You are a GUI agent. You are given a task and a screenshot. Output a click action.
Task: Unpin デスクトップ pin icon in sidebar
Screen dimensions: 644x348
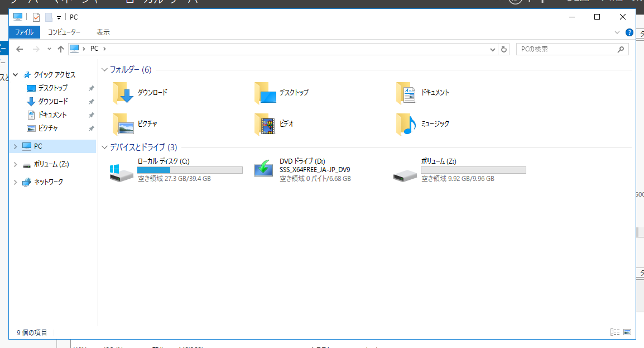[x=91, y=88]
